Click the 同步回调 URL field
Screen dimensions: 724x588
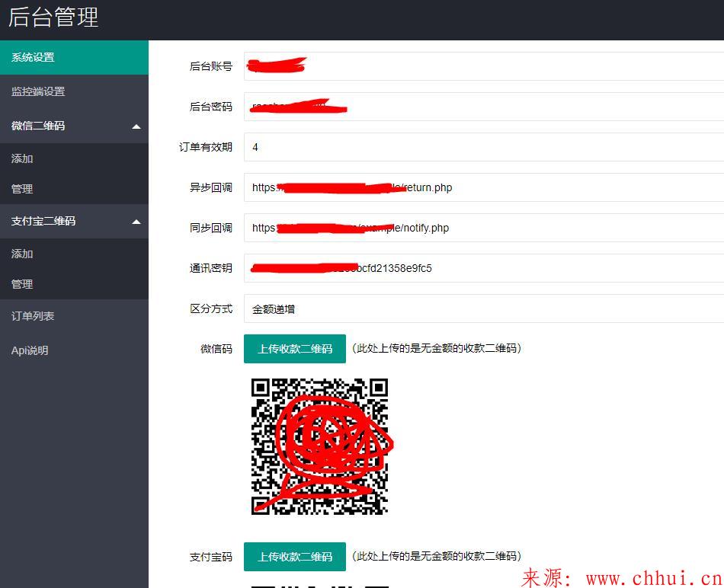484,228
